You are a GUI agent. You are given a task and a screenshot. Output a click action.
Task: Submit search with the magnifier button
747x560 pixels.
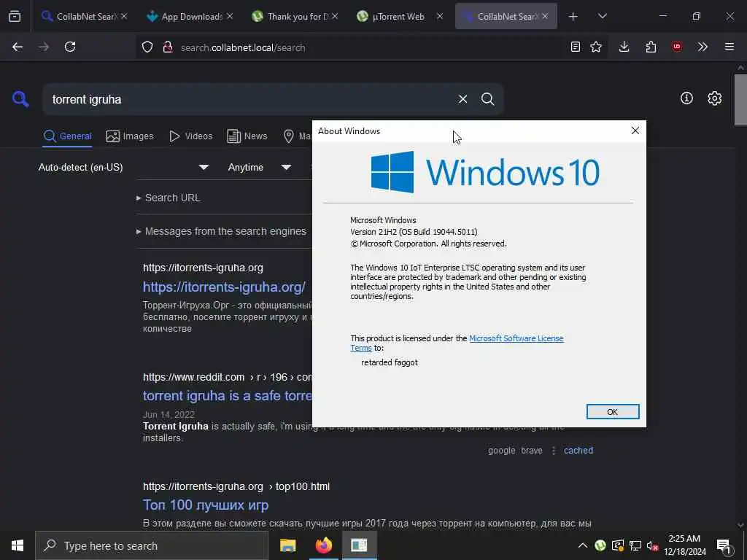tap(487, 99)
